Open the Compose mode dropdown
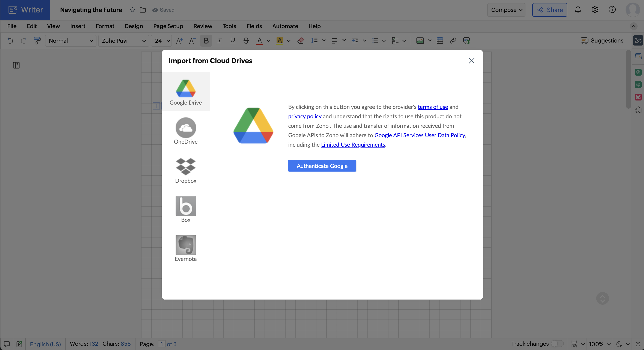Screen dimensions: 644x350 point(506,10)
